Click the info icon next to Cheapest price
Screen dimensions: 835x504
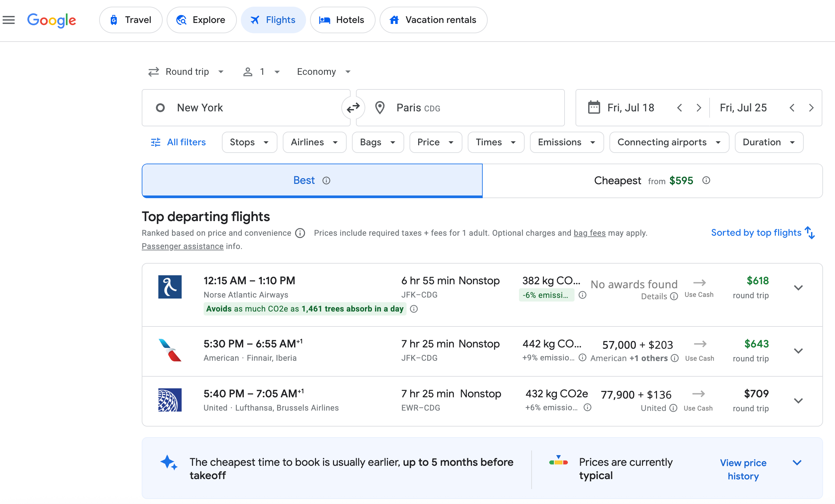point(706,181)
